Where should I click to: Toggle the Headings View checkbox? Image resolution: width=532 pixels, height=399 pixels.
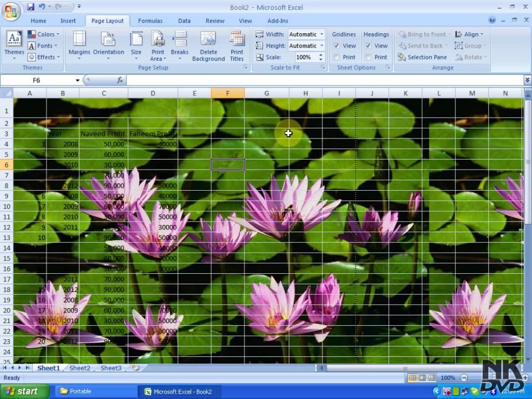(x=368, y=45)
